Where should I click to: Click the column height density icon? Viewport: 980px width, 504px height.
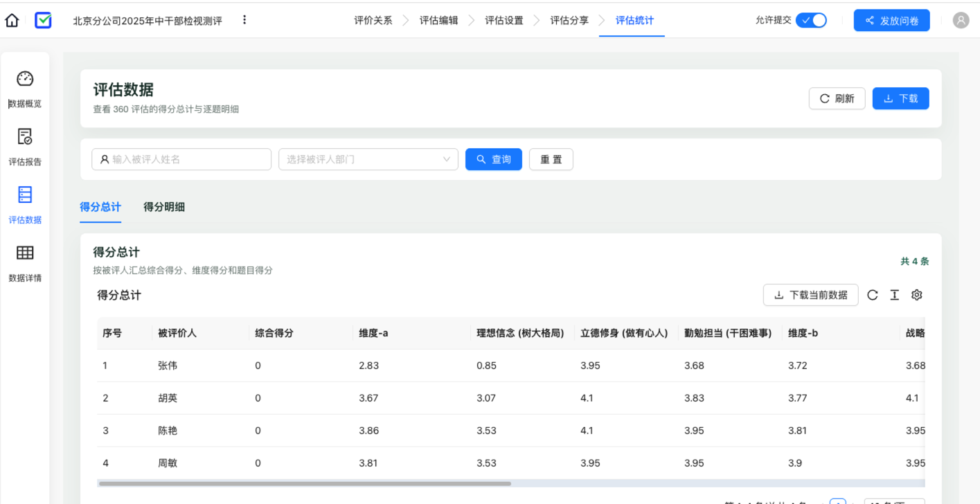[x=895, y=295]
